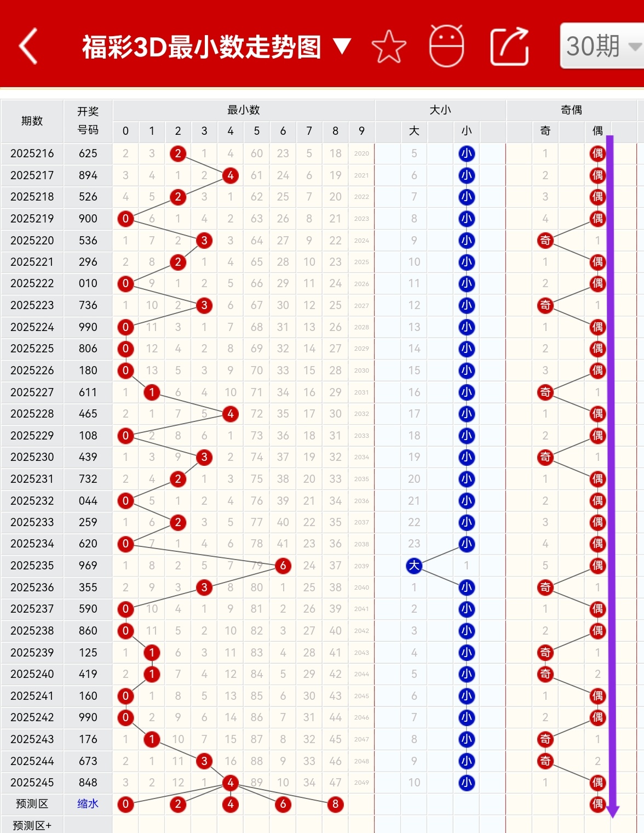The width and height of the screenshot is (644, 833).
Task: Click the 缩水 link in prediction row
Action: 88,804
